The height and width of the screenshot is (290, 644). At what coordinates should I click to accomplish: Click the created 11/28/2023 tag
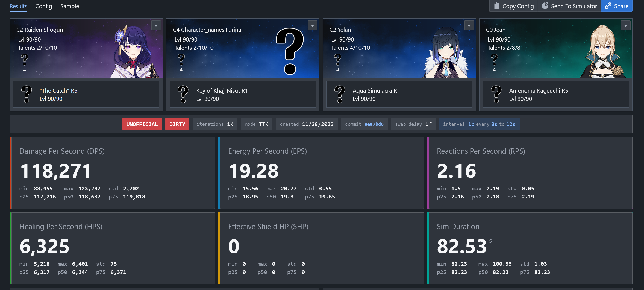pyautogui.click(x=307, y=124)
